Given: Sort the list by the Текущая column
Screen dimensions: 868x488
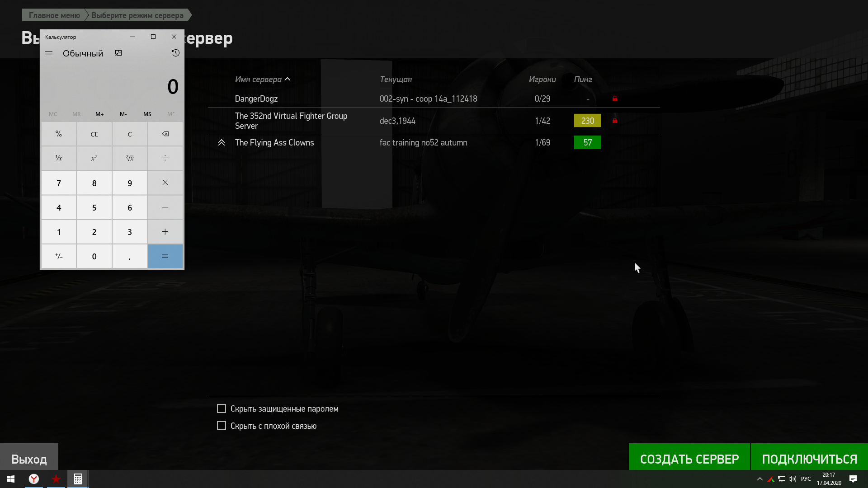Looking at the screenshot, I should click(x=396, y=80).
